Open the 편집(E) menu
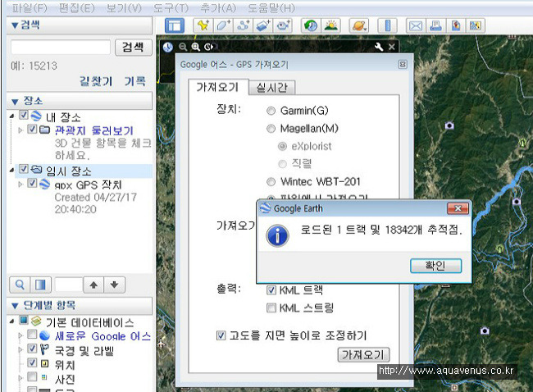This screenshot has width=533, height=392. click(76, 8)
